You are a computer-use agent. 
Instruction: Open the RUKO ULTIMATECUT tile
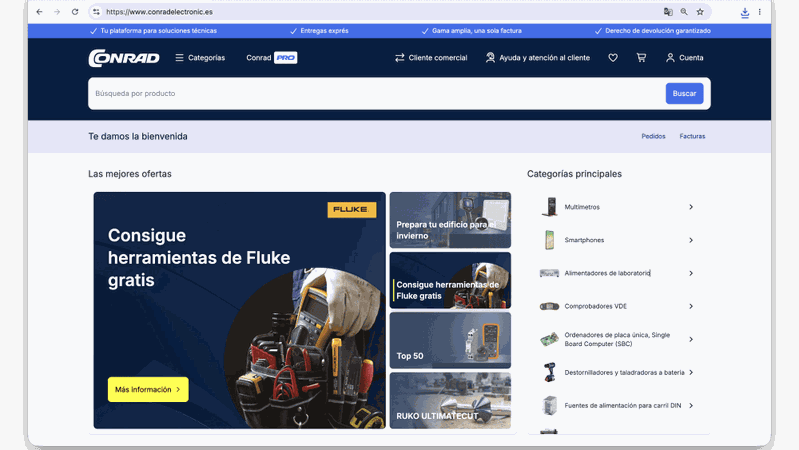tap(450, 400)
